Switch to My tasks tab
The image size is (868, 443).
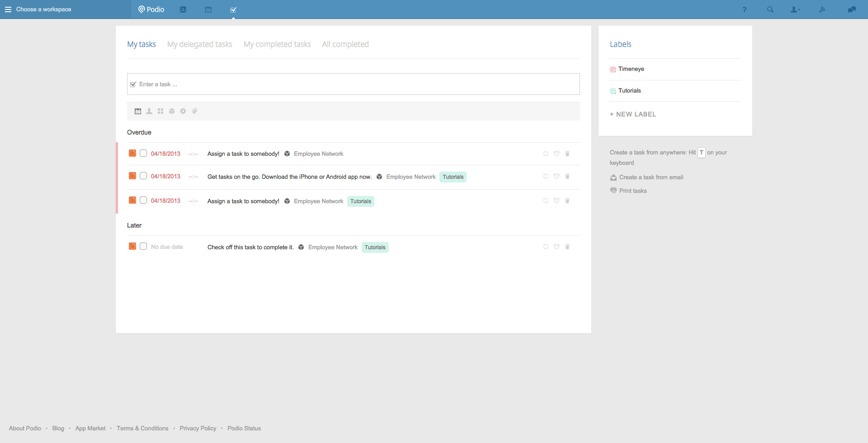(x=142, y=44)
